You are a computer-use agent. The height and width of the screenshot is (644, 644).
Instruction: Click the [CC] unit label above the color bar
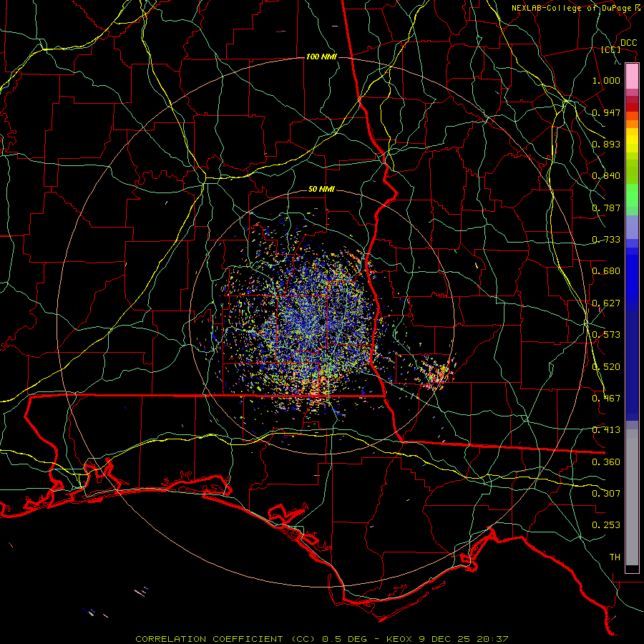click(x=611, y=50)
